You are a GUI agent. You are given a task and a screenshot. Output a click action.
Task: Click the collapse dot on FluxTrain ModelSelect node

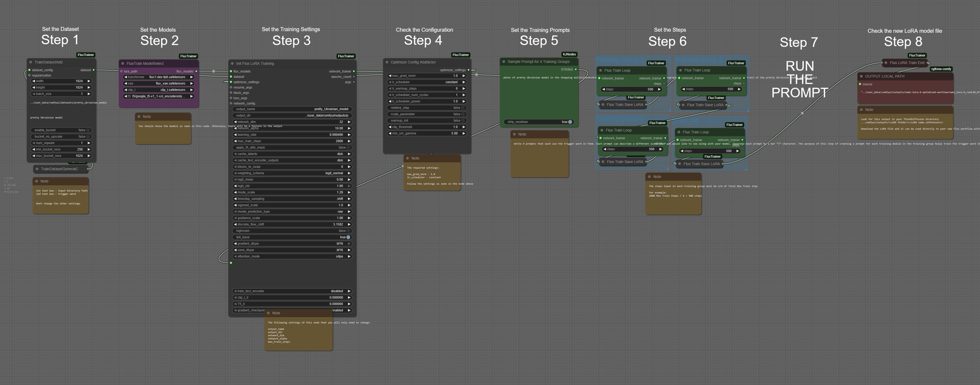coord(122,64)
